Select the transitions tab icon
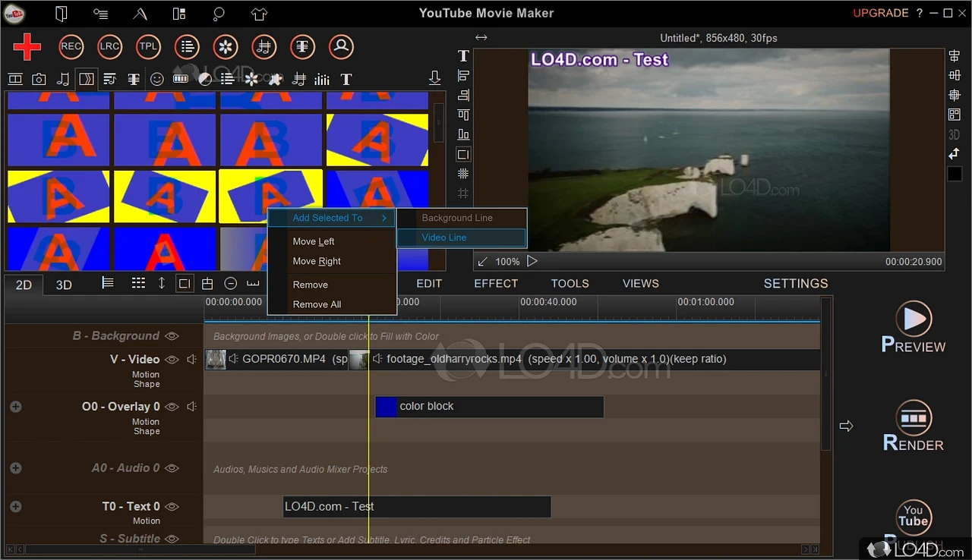The height and width of the screenshot is (560, 972). 87,79
